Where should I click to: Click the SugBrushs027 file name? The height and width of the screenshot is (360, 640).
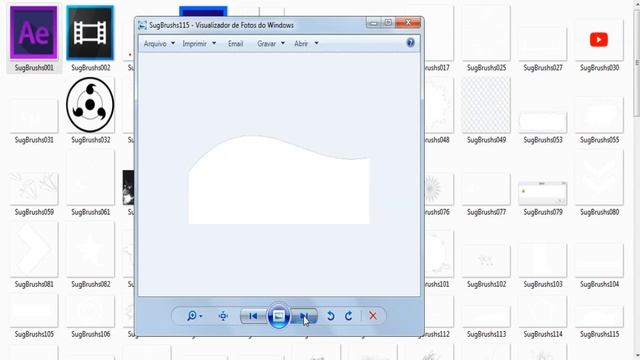542,68
